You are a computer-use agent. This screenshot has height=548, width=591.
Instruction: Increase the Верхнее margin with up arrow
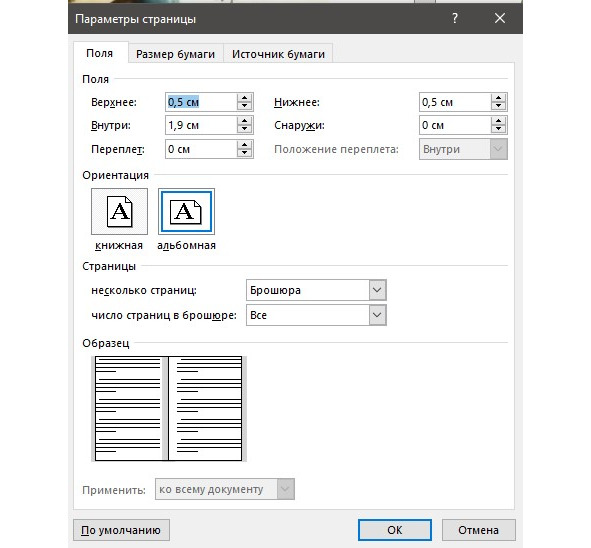[245, 98]
